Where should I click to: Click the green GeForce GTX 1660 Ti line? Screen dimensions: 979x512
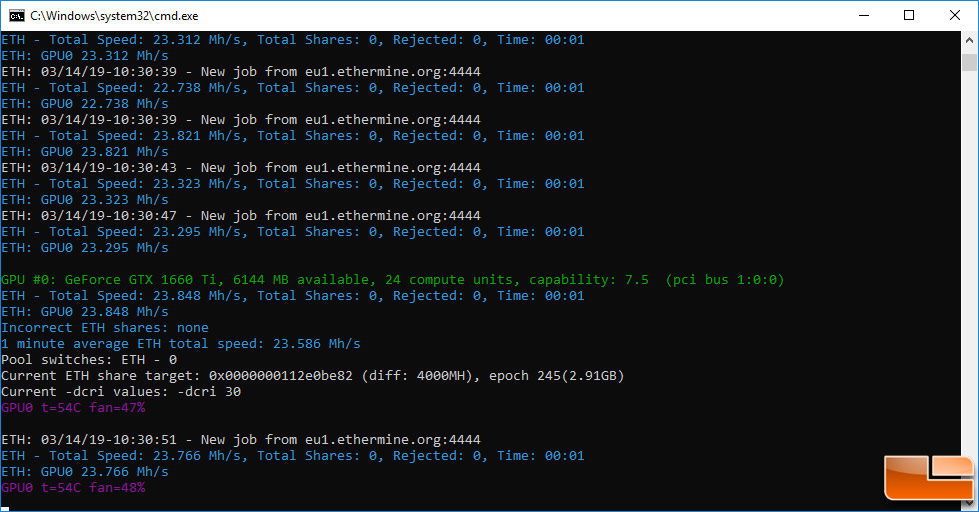(392, 280)
